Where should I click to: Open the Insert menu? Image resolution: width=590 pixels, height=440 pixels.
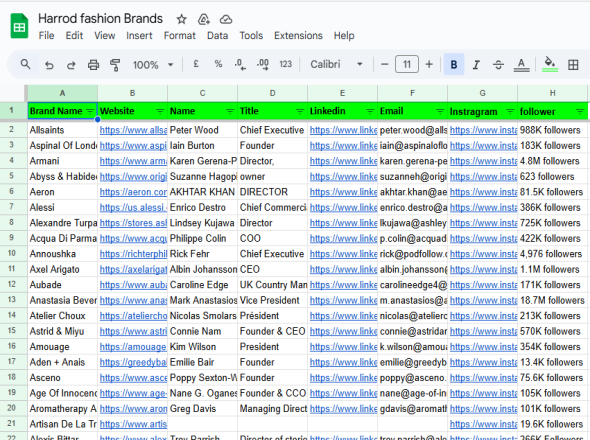tap(139, 35)
